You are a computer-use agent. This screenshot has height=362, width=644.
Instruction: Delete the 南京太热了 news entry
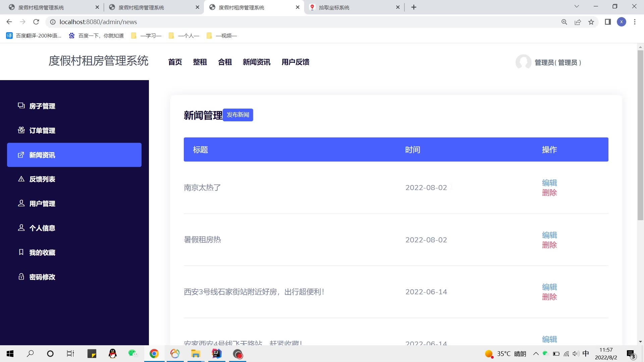tap(549, 193)
